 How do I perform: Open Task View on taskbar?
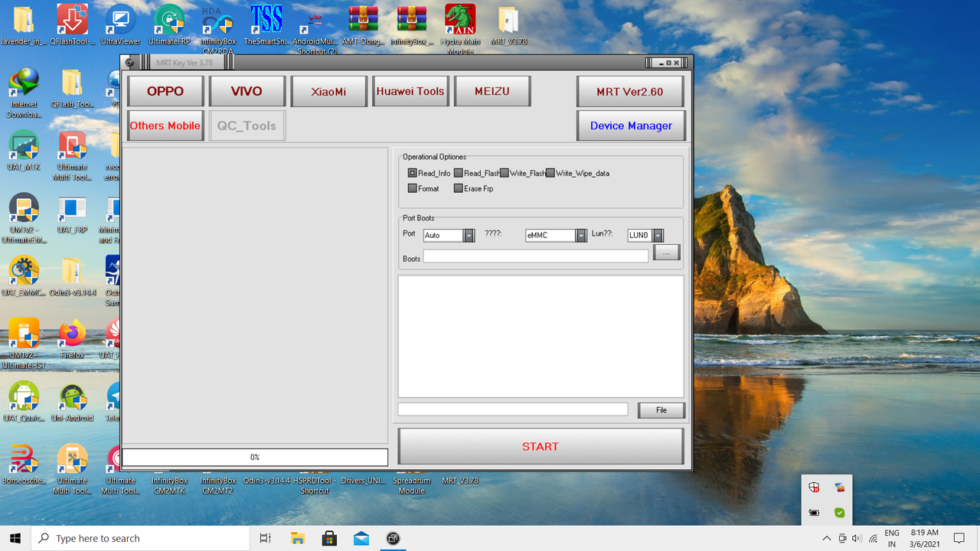[266, 538]
